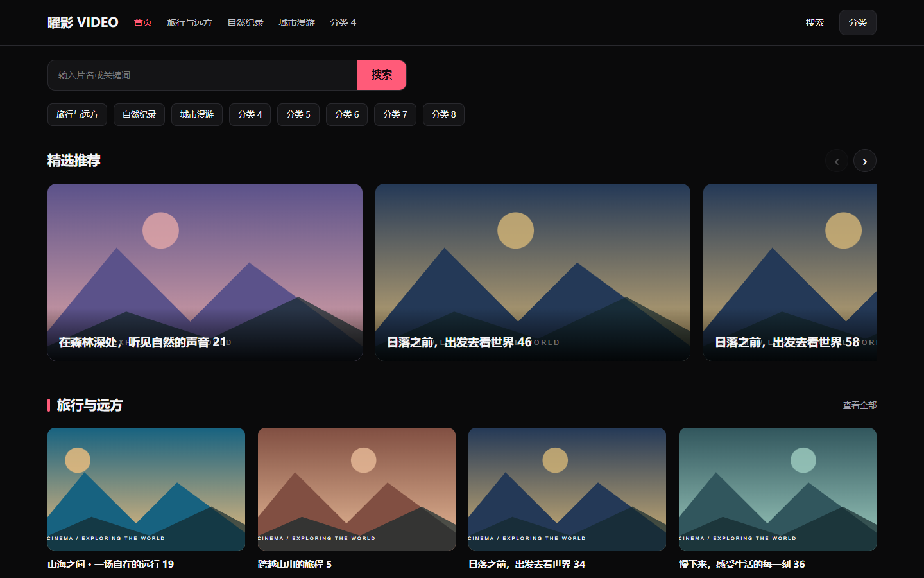Viewport: 924px width, 578px height.
Task: Select the 分类 6 category chip
Action: pos(346,114)
